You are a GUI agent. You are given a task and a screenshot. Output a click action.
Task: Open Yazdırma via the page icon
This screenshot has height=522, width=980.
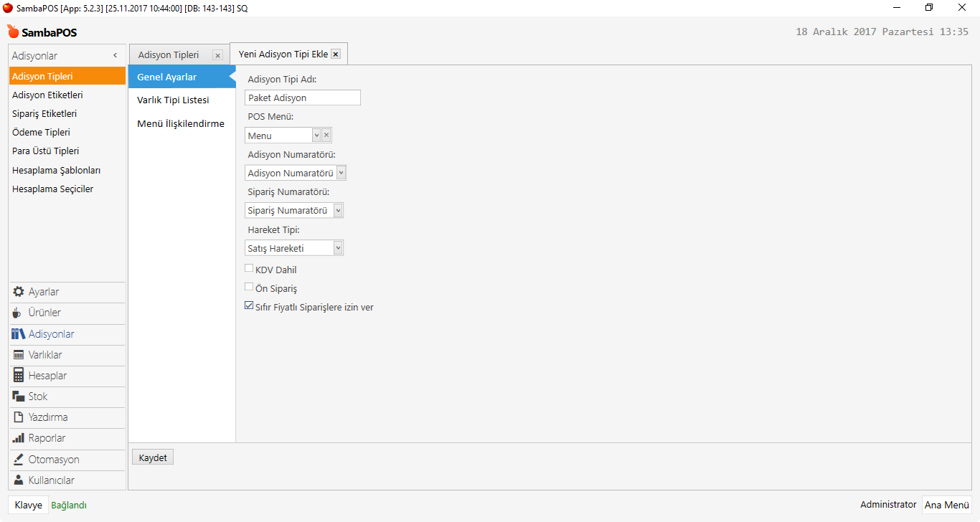point(19,417)
